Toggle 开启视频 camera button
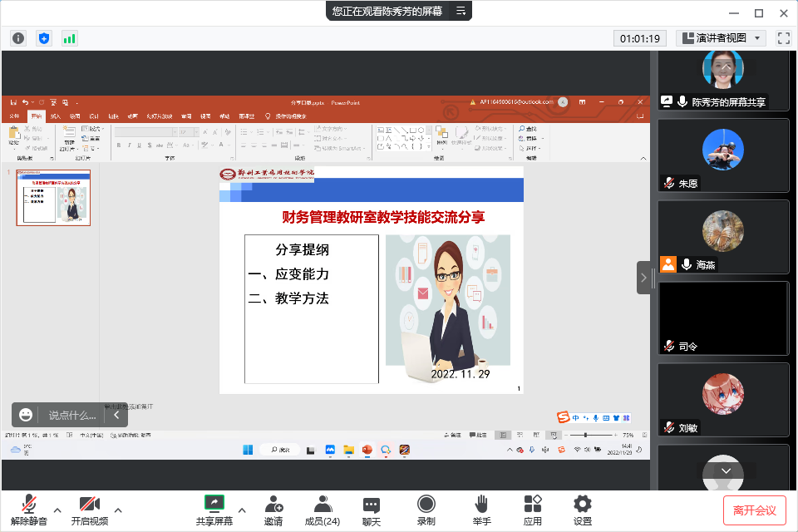This screenshot has width=798, height=532. point(89,510)
